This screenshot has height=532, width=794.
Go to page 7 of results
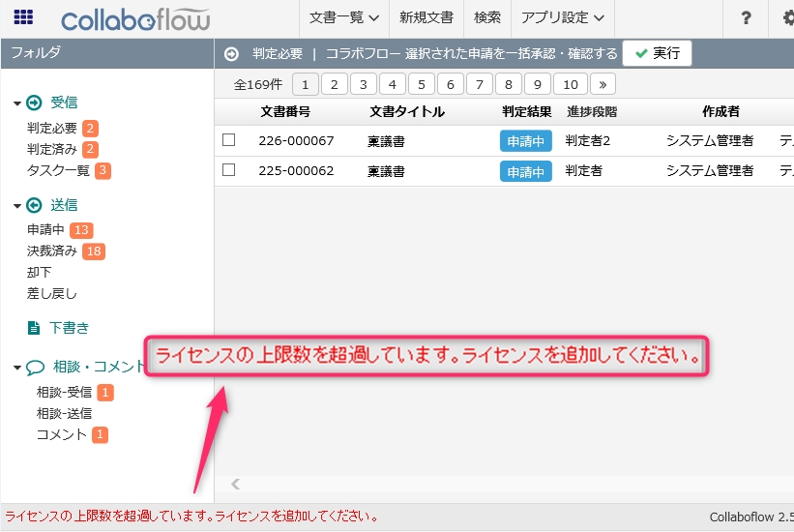pos(480,84)
